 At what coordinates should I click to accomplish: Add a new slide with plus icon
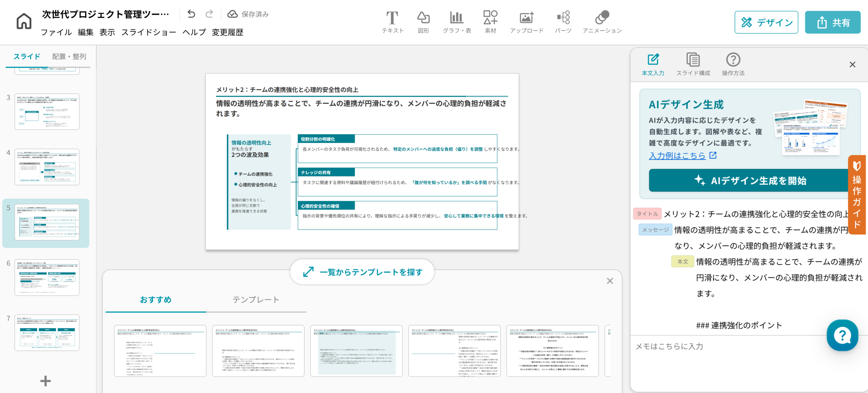click(45, 381)
